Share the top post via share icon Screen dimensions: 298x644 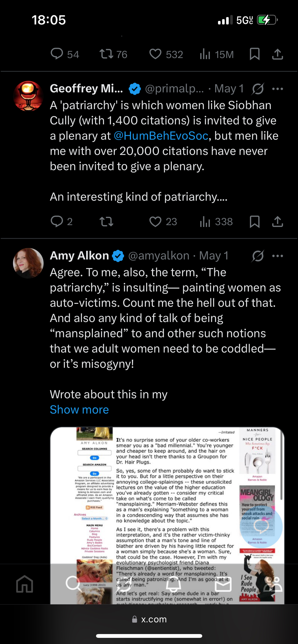[x=277, y=54]
